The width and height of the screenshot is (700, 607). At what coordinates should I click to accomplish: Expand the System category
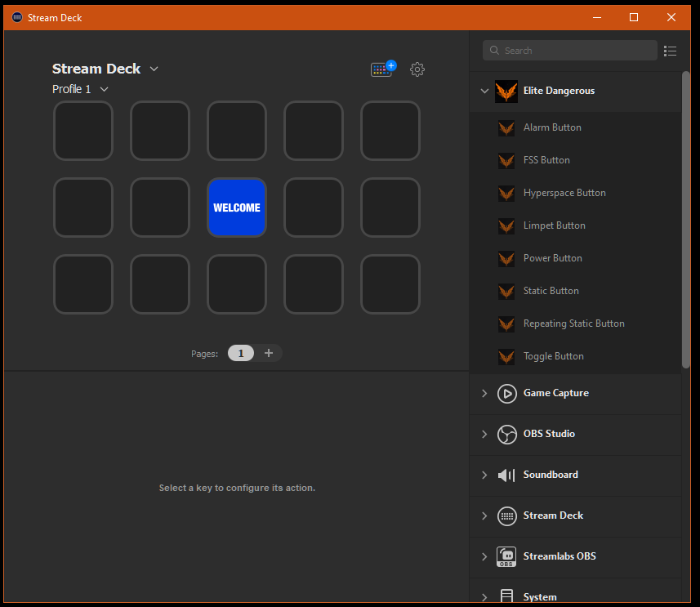tap(484, 597)
